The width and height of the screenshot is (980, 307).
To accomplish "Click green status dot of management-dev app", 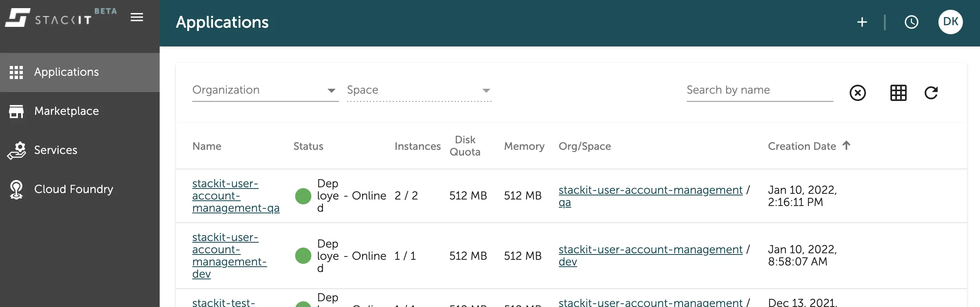I will 303,256.
